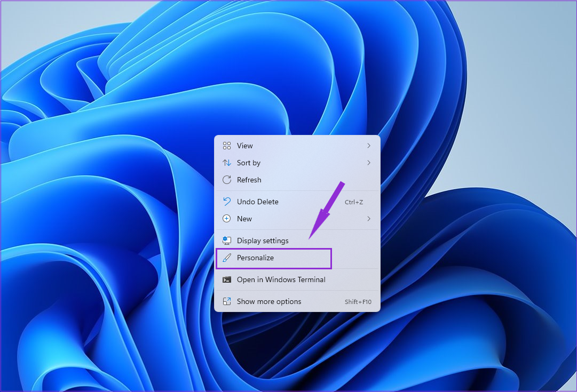Select Refresh from the context menu
This screenshot has height=392, width=577.
(x=249, y=180)
